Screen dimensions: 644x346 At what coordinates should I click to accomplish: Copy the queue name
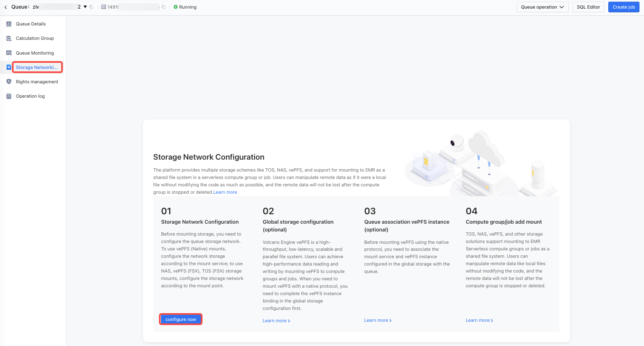click(x=91, y=7)
